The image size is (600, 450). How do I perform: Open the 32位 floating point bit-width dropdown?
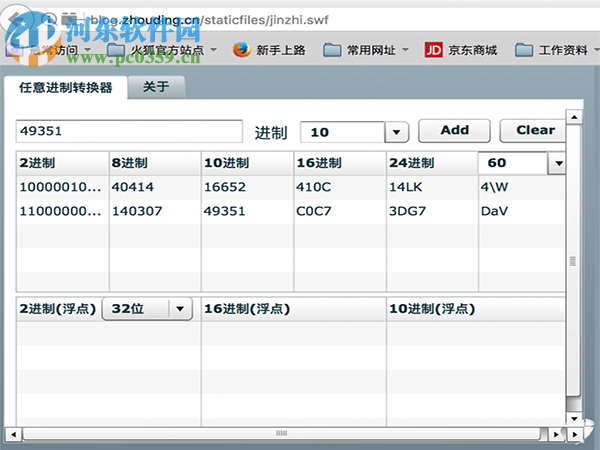tap(147, 308)
